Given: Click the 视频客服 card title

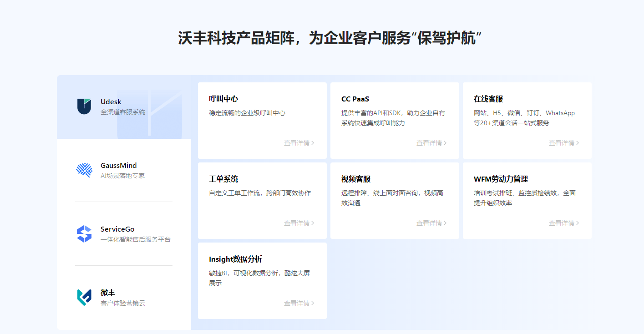Looking at the screenshot, I should point(356,179).
